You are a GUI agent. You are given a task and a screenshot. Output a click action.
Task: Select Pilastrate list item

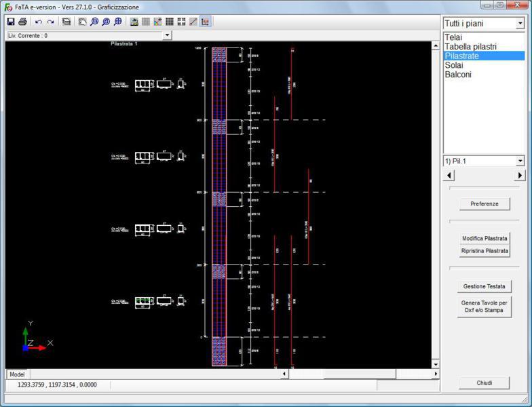click(484, 56)
